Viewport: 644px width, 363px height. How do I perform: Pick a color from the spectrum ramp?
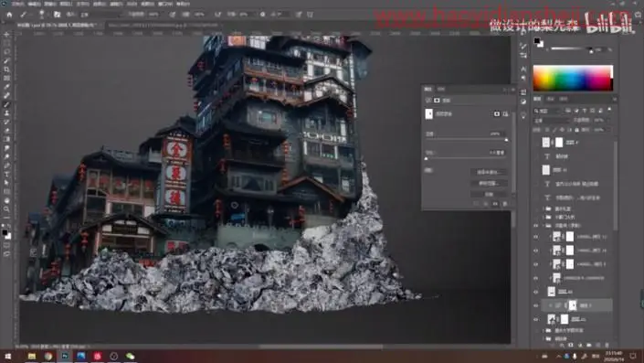(x=573, y=78)
